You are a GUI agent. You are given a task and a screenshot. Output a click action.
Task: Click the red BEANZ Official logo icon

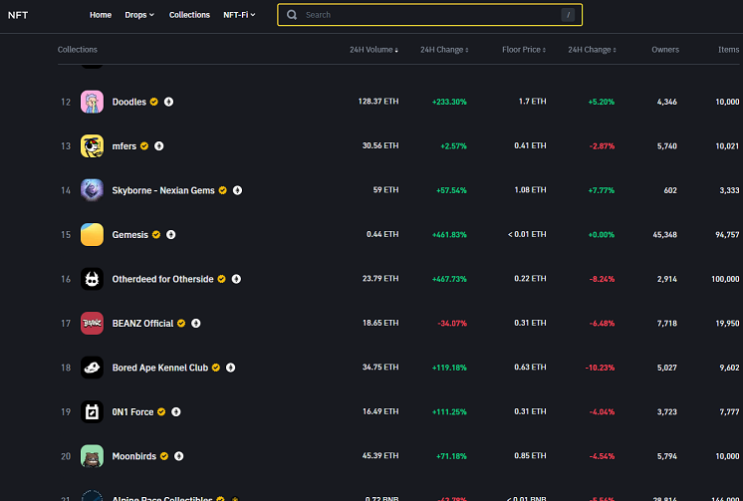click(92, 323)
